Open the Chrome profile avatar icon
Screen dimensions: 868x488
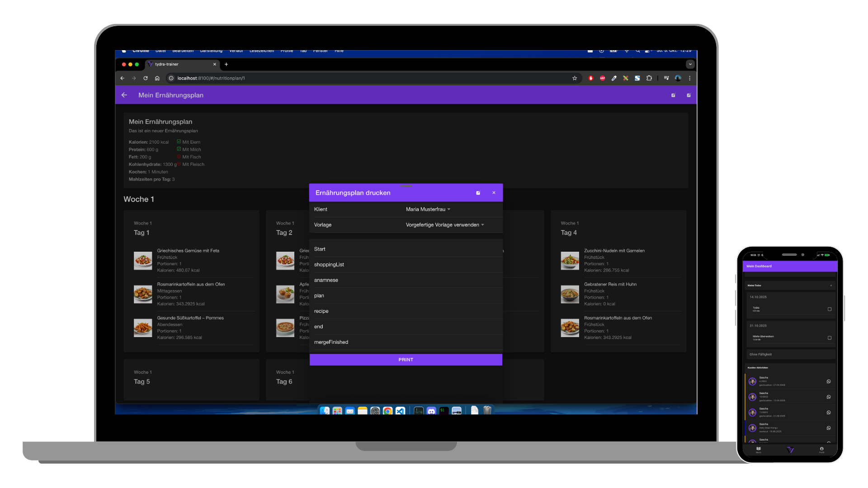tap(677, 78)
